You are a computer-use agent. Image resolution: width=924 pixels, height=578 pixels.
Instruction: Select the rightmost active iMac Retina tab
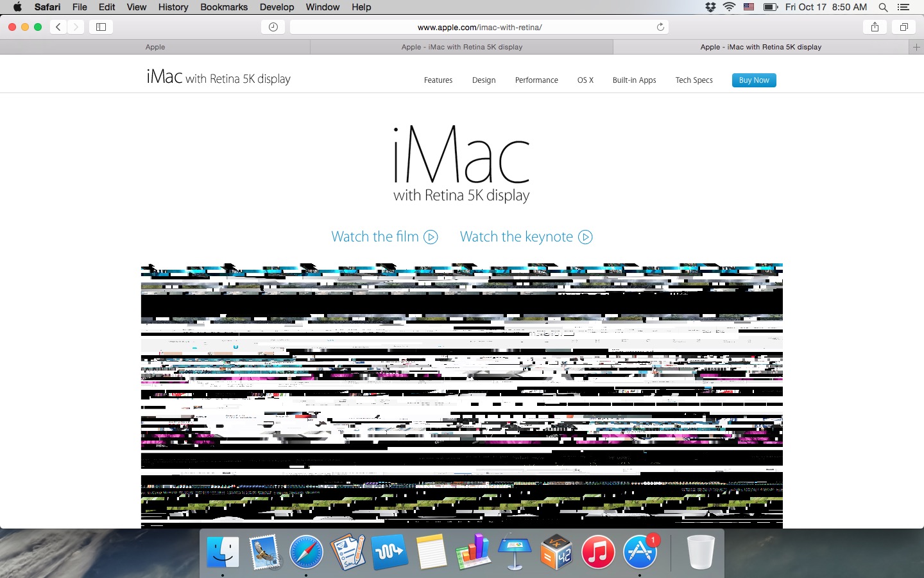[x=761, y=47]
